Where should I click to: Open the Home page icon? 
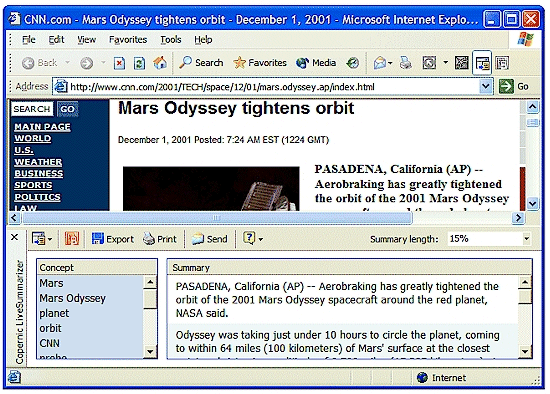[x=160, y=63]
